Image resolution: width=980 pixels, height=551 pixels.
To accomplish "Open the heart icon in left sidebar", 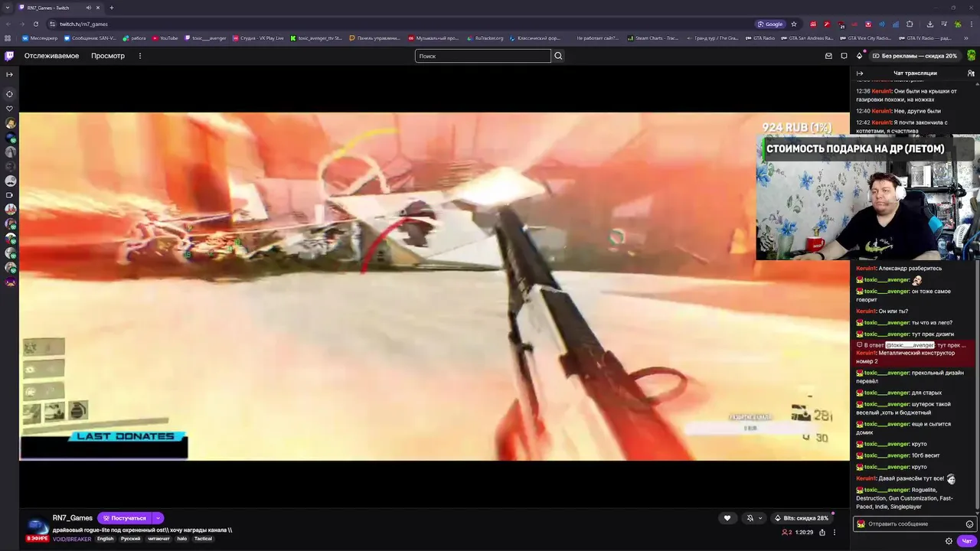I will pos(9,109).
